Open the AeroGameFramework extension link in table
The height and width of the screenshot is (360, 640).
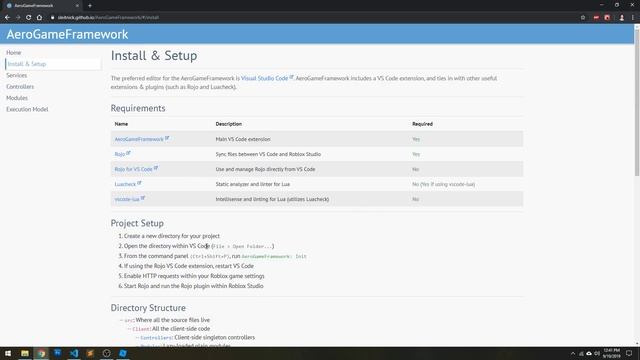(139, 139)
